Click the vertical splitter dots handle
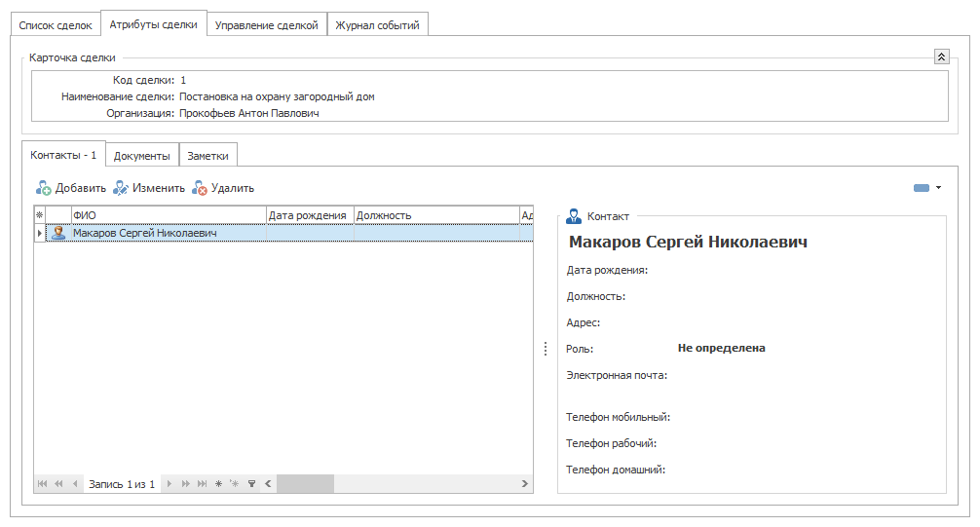 pyautogui.click(x=545, y=348)
